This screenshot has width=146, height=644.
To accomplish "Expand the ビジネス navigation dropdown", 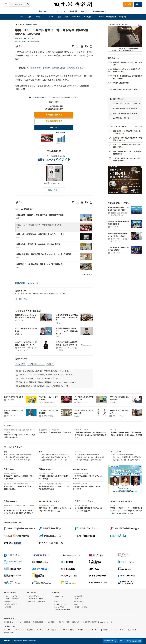I will coord(39,17).
